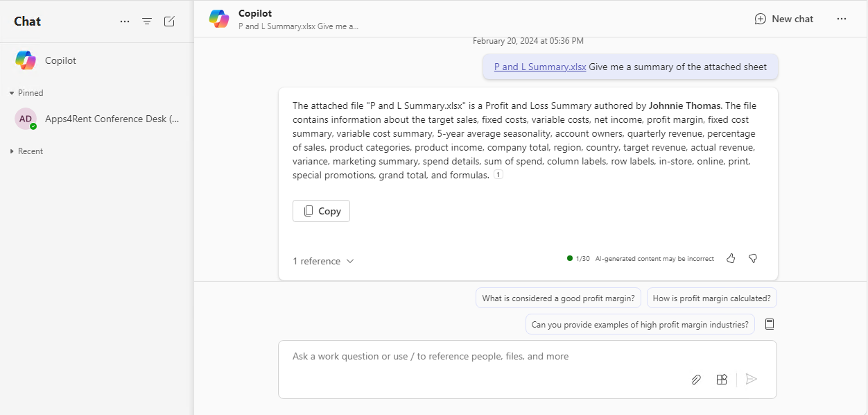The image size is (868, 415).
Task: Open the P and L Summary.xlsx link
Action: [540, 67]
